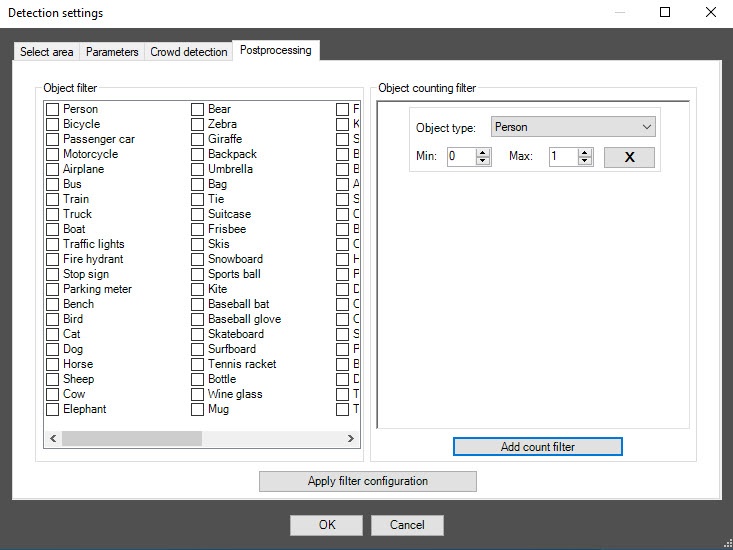The height and width of the screenshot is (550, 733).
Task: Click the Add count filter button
Action: pyautogui.click(x=537, y=447)
